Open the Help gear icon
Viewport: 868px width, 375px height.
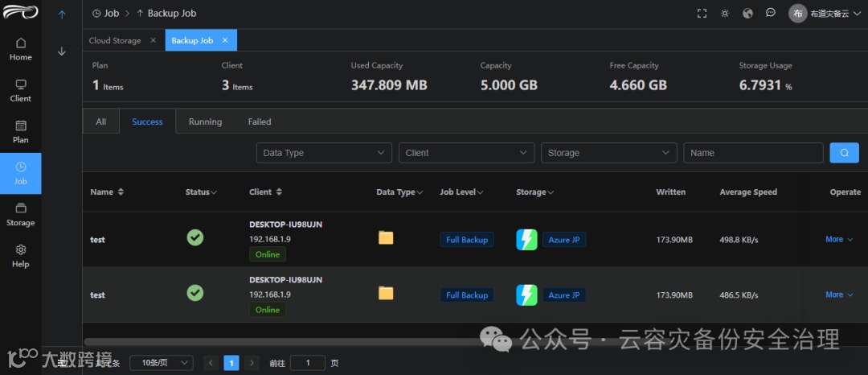point(20,249)
